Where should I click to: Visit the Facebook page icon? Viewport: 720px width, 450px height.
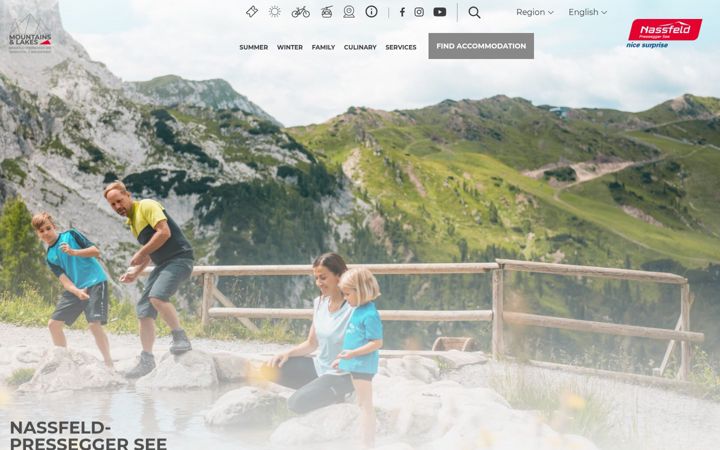click(402, 12)
